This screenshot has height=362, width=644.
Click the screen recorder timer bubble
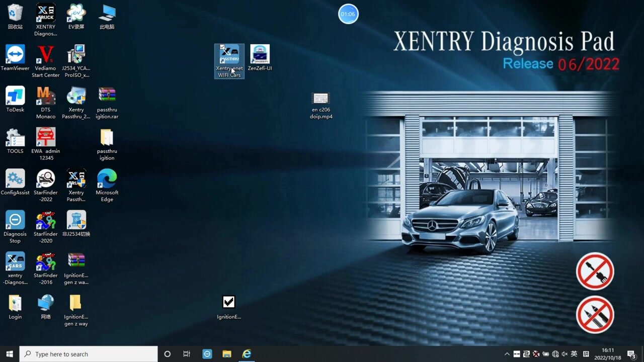pos(348,14)
